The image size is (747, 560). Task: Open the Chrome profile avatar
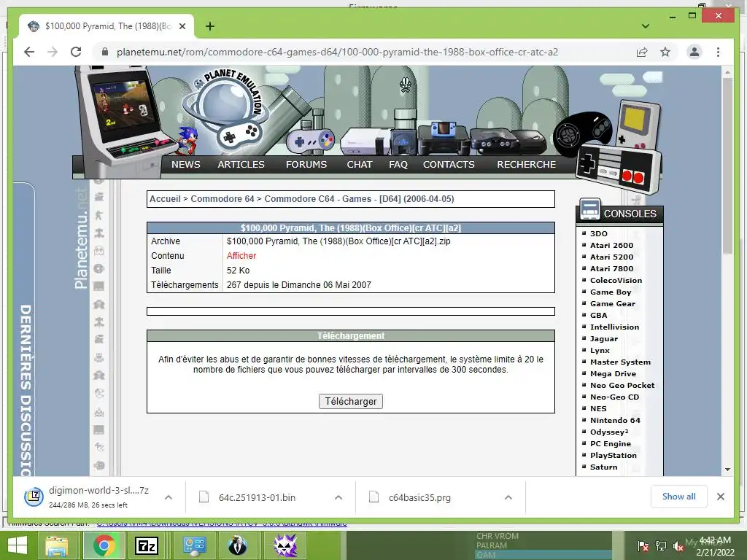[694, 52]
